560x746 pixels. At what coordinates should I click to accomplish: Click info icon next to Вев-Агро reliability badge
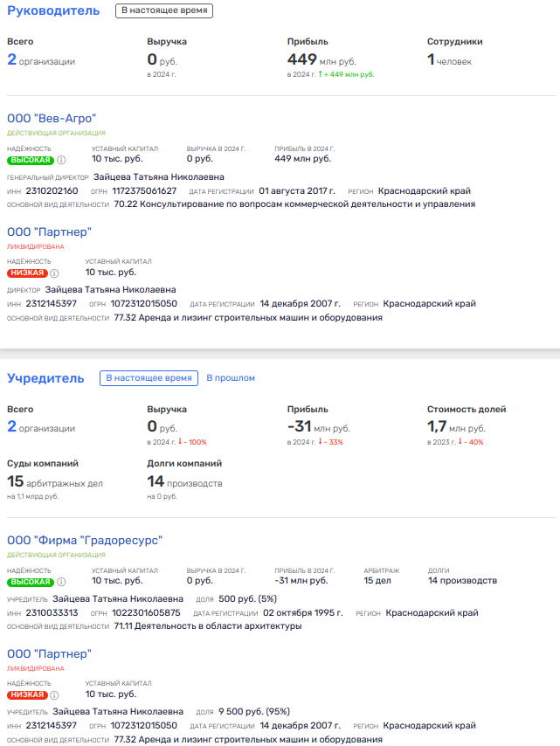[x=61, y=161]
